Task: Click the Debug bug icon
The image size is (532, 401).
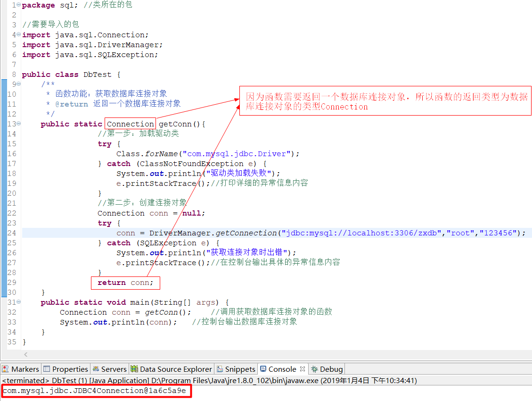Action: pyautogui.click(x=314, y=369)
